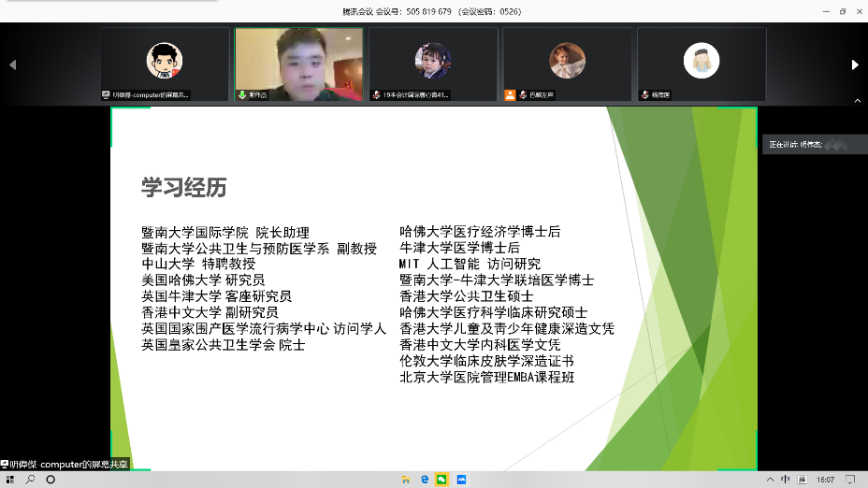
Task: Click the screen sharing label at bottom-left
Action: click(x=65, y=464)
